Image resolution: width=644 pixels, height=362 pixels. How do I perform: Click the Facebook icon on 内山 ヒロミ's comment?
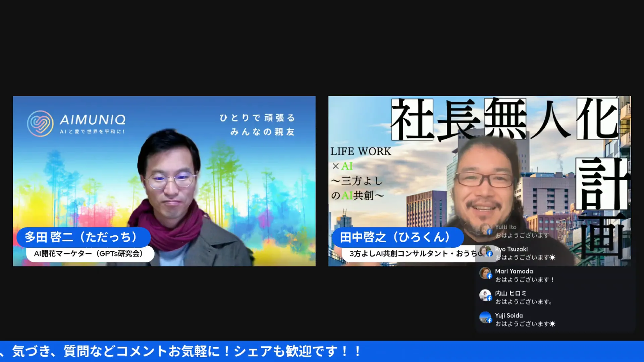click(489, 298)
